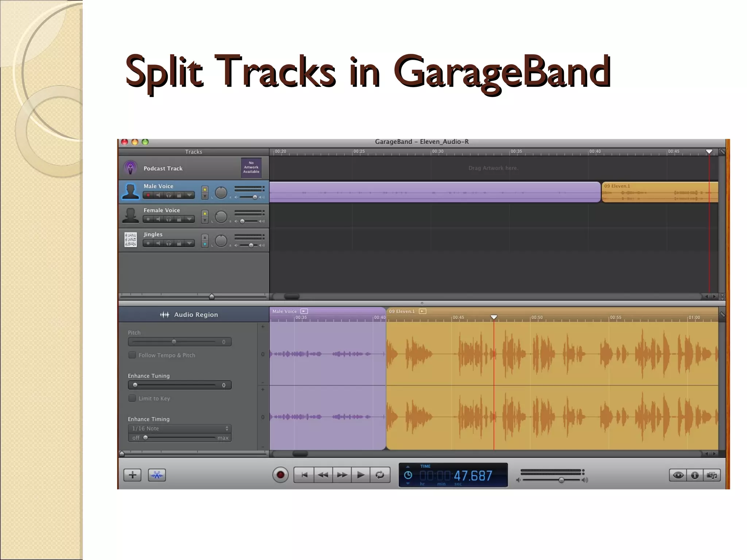This screenshot has width=747, height=560.
Task: Show automation for Female Voice track
Action: pos(189,219)
